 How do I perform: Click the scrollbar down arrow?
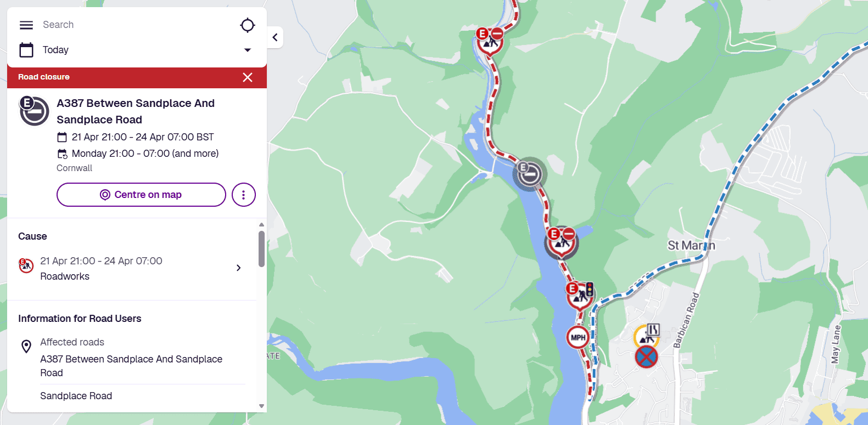coord(261,406)
